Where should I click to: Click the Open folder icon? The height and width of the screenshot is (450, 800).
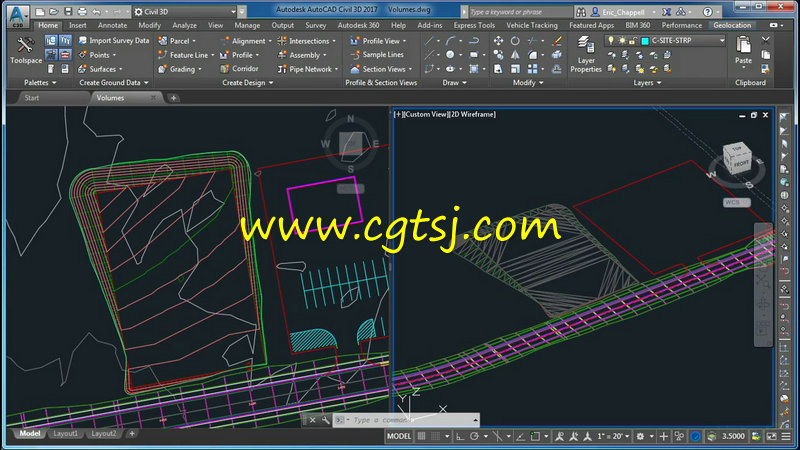[54, 11]
